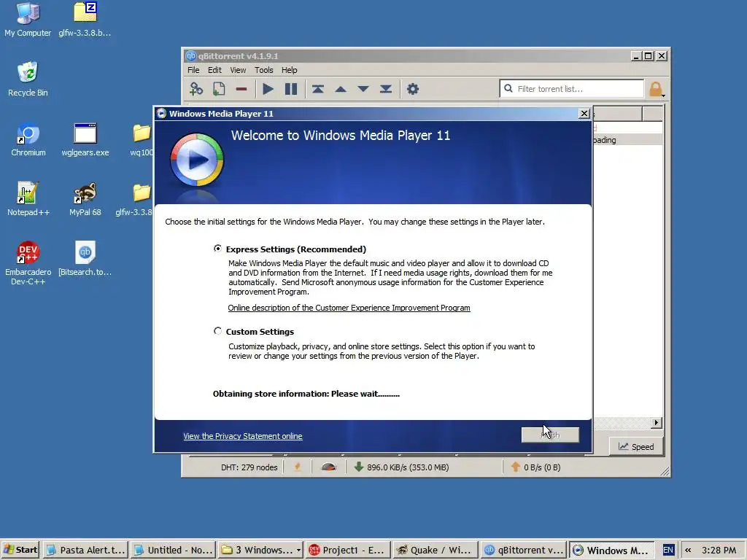
Task: Select the wq100 folder on desktop
Action: tap(142, 139)
